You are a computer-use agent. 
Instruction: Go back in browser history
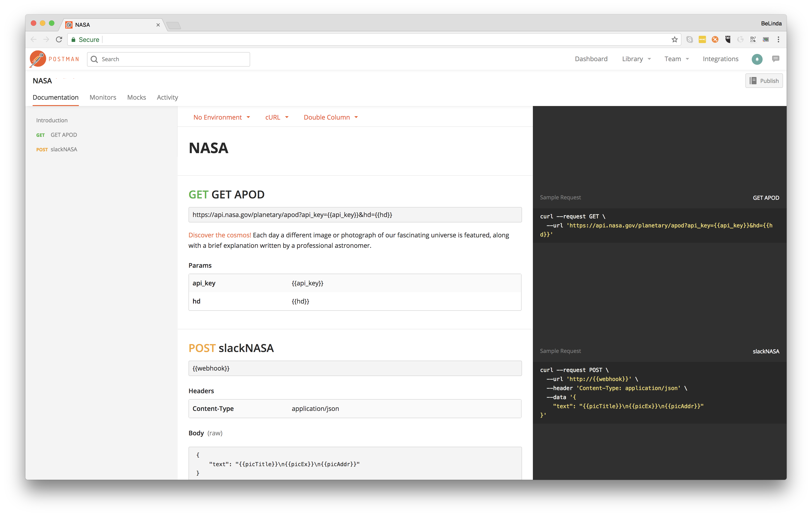[33, 39]
